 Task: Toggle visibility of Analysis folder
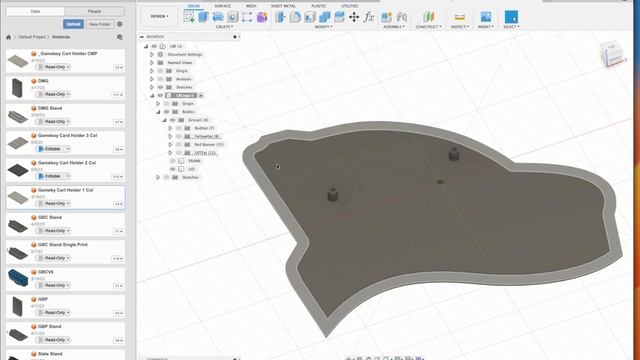pos(160,79)
